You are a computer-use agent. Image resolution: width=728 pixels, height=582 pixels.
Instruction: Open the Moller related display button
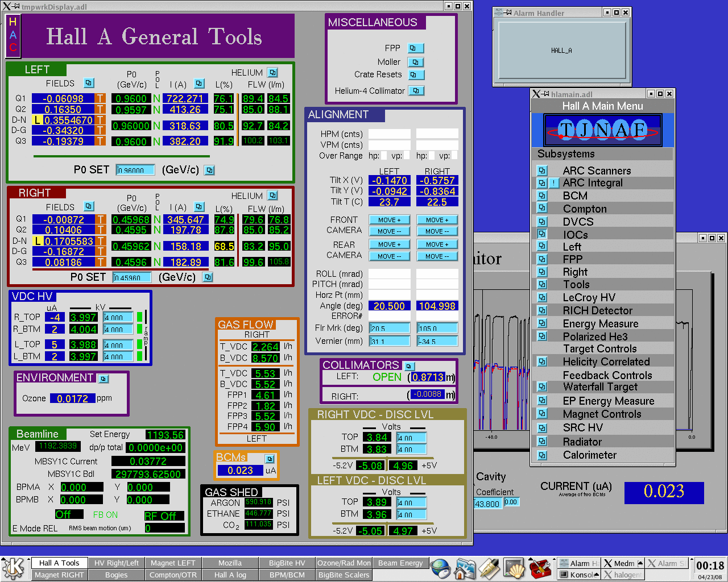416,62
